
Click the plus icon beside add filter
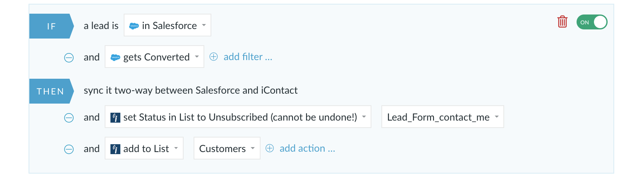point(213,57)
